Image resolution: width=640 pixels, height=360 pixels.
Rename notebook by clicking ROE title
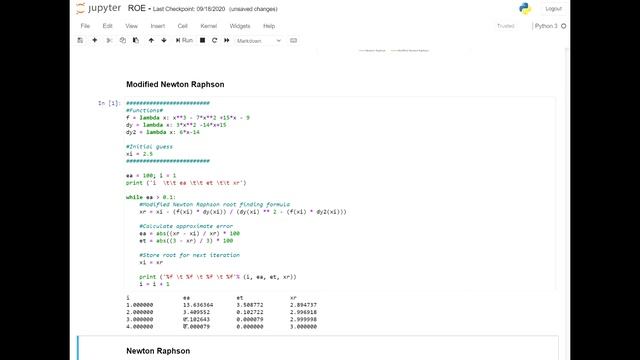pos(136,9)
